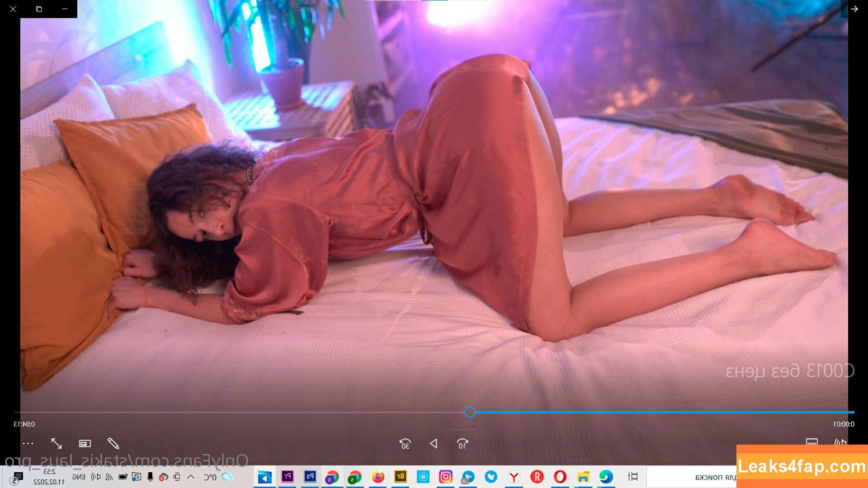Open the See more (...) player menu
This screenshot has width=868, height=488.
[x=28, y=443]
